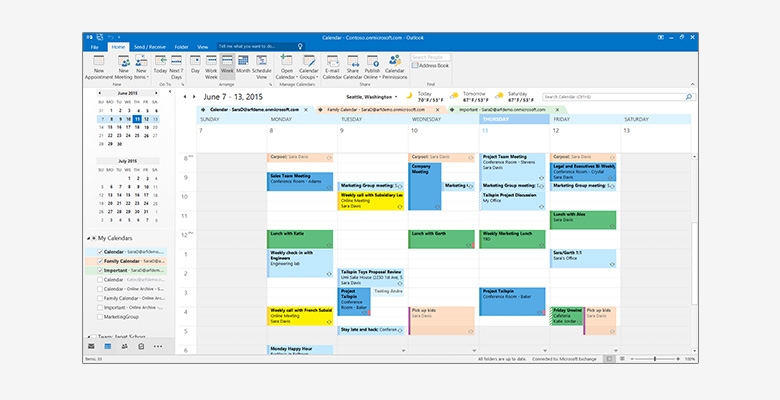Open Lunch with Katie event

(x=300, y=239)
